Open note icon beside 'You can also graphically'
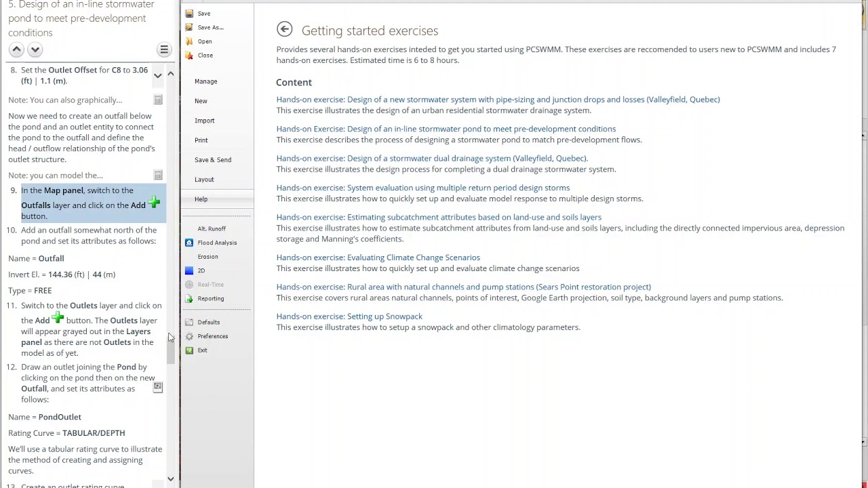 158,100
